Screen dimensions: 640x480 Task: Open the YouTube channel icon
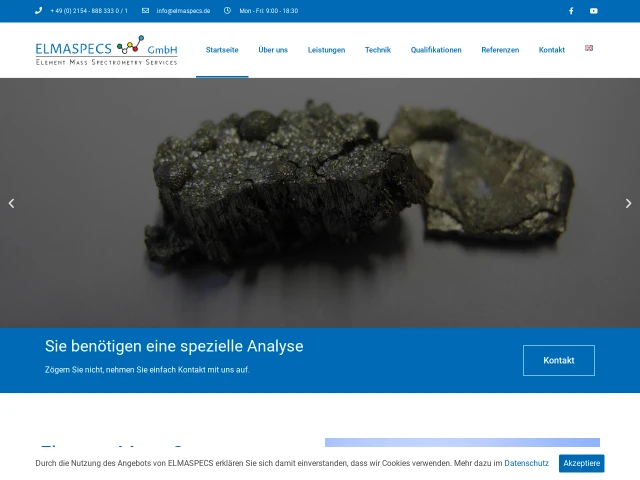coord(594,11)
